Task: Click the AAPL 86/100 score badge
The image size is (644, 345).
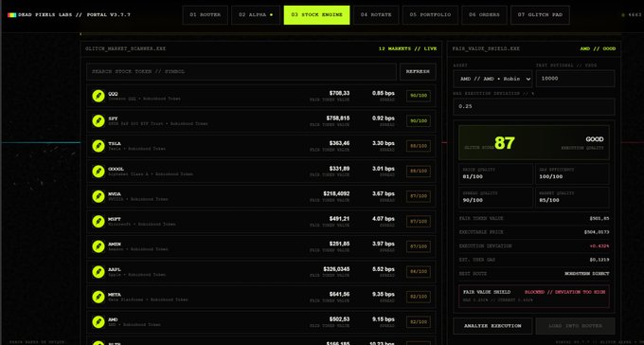Action: pyautogui.click(x=419, y=272)
